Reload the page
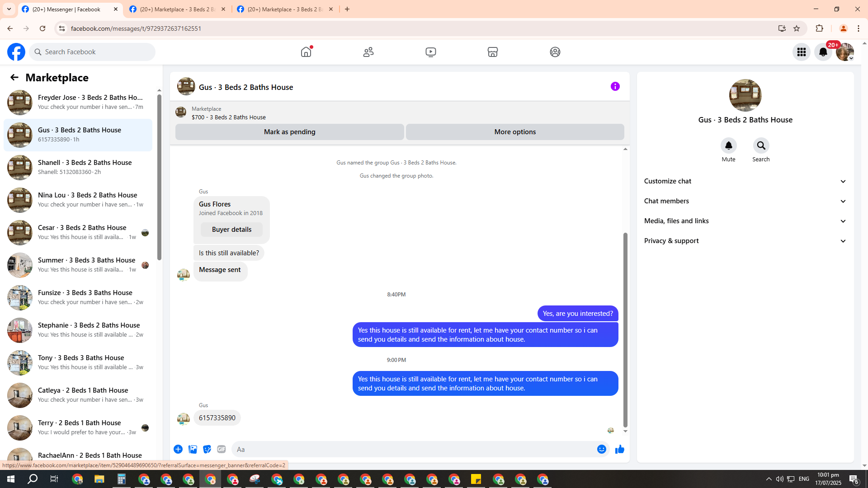The width and height of the screenshot is (868, 488). [x=42, y=28]
